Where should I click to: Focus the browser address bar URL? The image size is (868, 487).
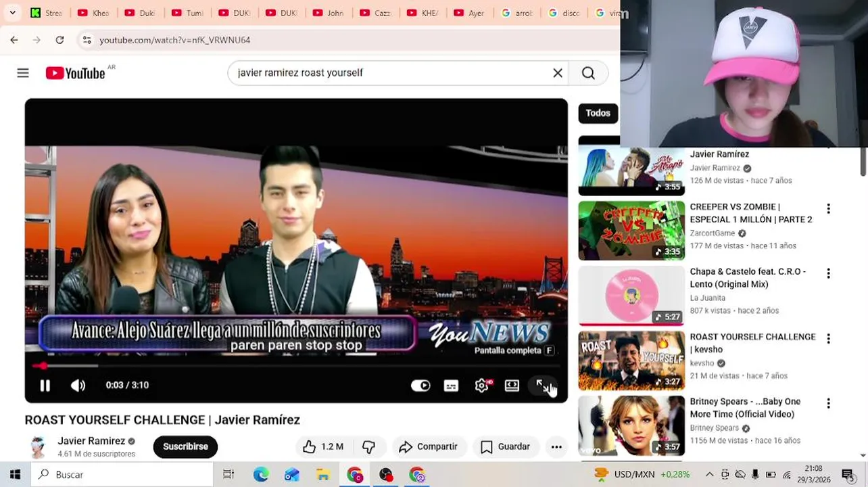pos(175,40)
